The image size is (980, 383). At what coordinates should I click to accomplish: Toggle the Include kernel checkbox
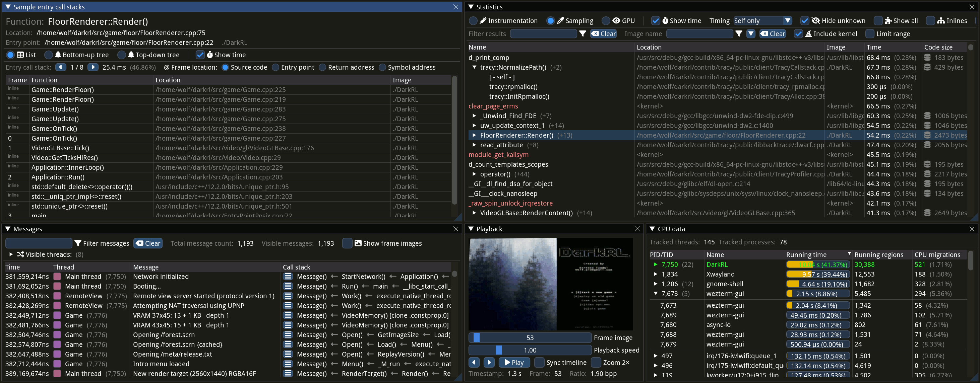click(x=798, y=34)
